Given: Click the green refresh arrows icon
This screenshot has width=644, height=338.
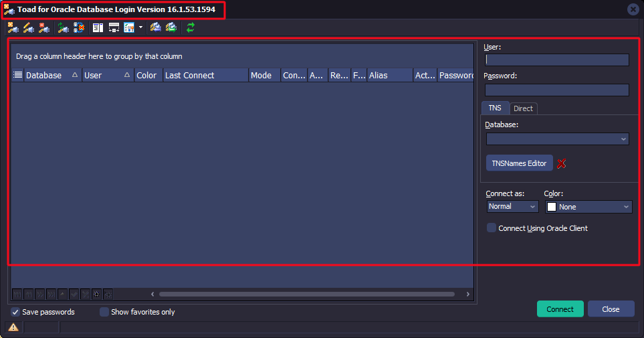Looking at the screenshot, I should [x=191, y=27].
